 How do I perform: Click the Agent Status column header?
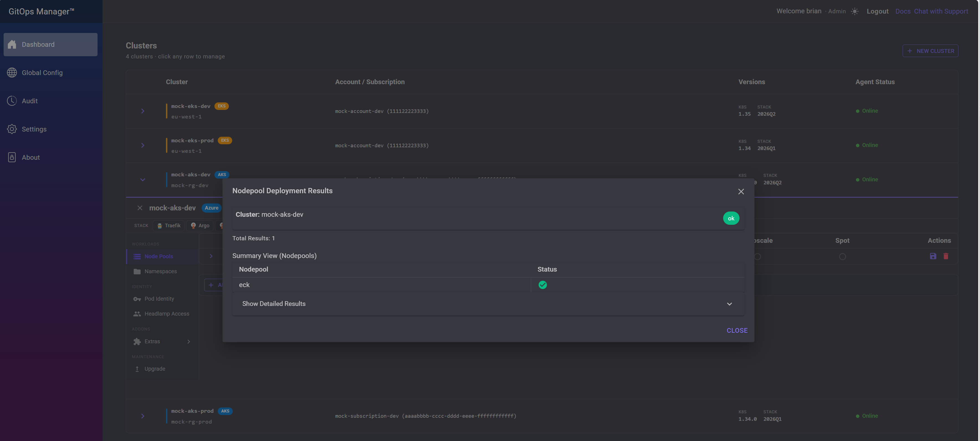pyautogui.click(x=875, y=82)
